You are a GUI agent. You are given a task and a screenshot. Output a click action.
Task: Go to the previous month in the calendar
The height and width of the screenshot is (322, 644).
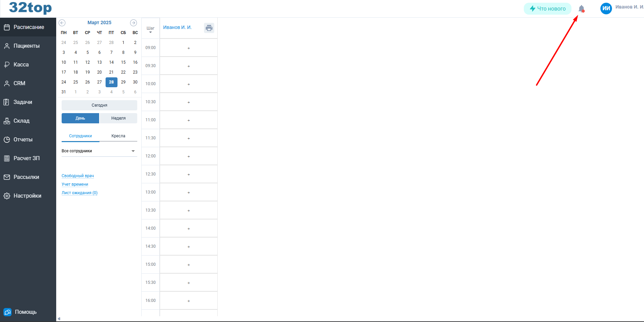click(x=62, y=23)
